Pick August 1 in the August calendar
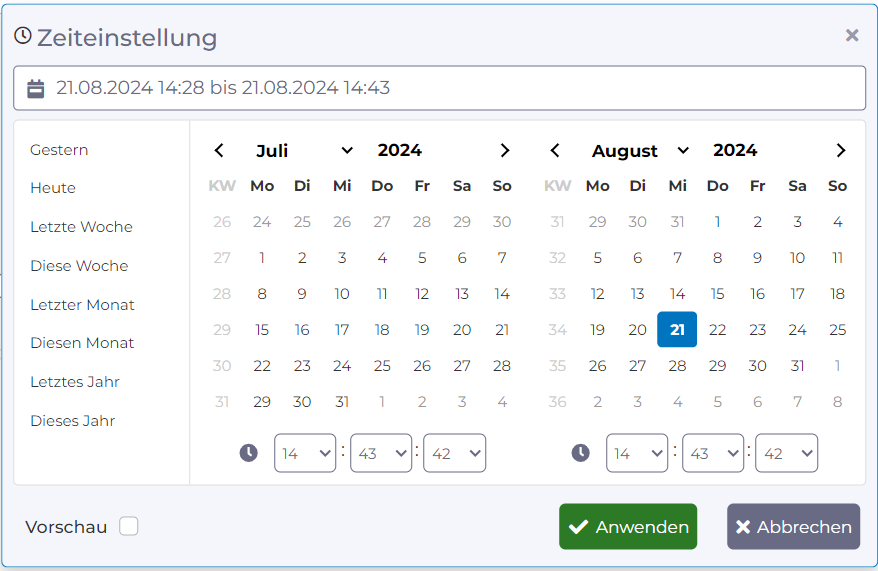This screenshot has width=878, height=571. click(717, 222)
